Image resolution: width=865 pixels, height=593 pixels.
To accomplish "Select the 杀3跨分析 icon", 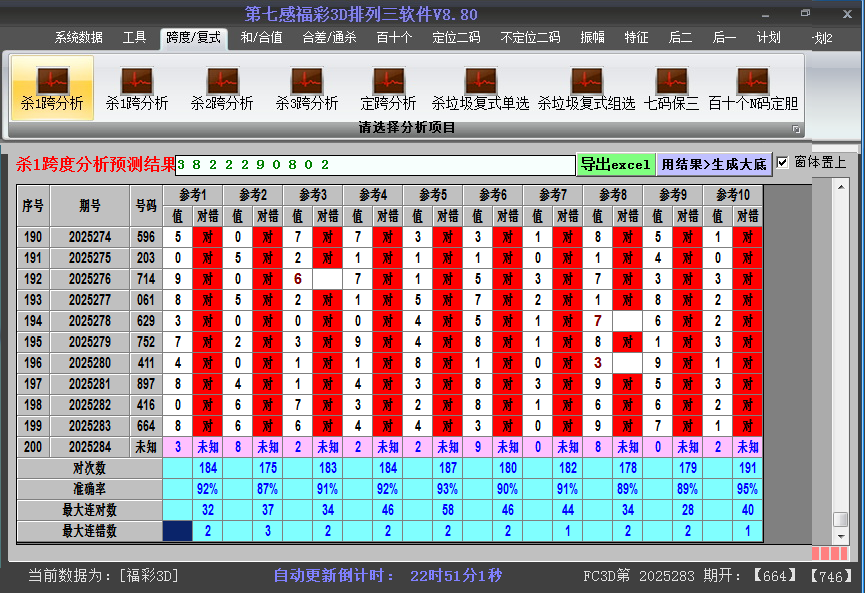I will [x=307, y=85].
